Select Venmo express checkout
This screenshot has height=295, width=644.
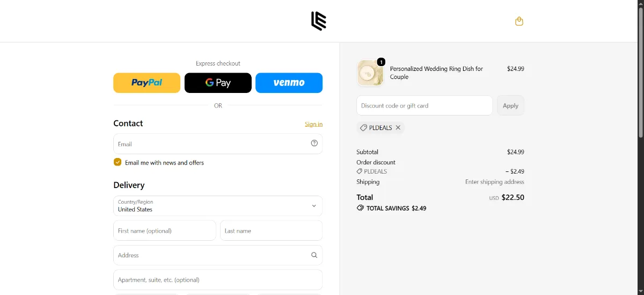tap(289, 83)
